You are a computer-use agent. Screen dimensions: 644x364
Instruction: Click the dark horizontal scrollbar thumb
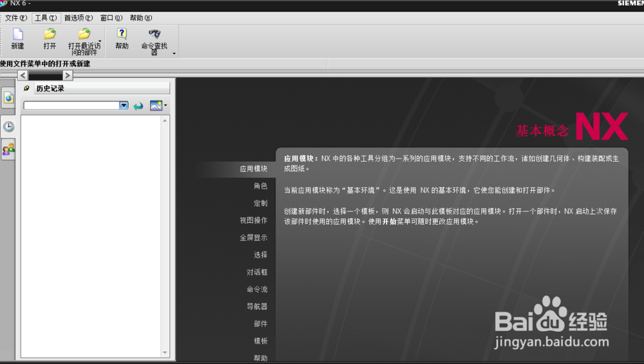[45, 75]
